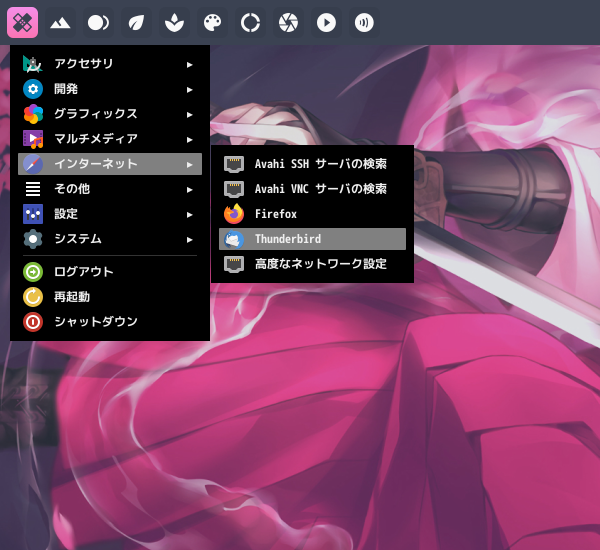Click the green ログアウト icon
The width and height of the screenshot is (600, 550).
point(33,272)
